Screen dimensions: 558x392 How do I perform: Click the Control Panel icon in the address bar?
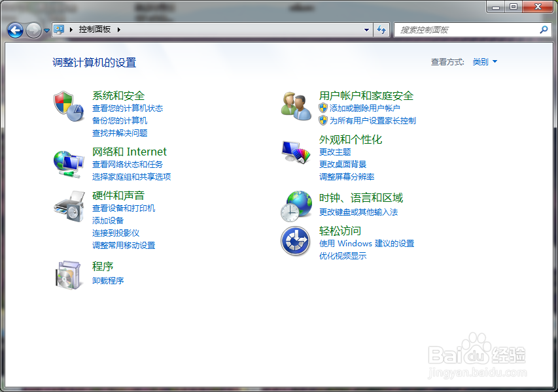tap(60, 29)
